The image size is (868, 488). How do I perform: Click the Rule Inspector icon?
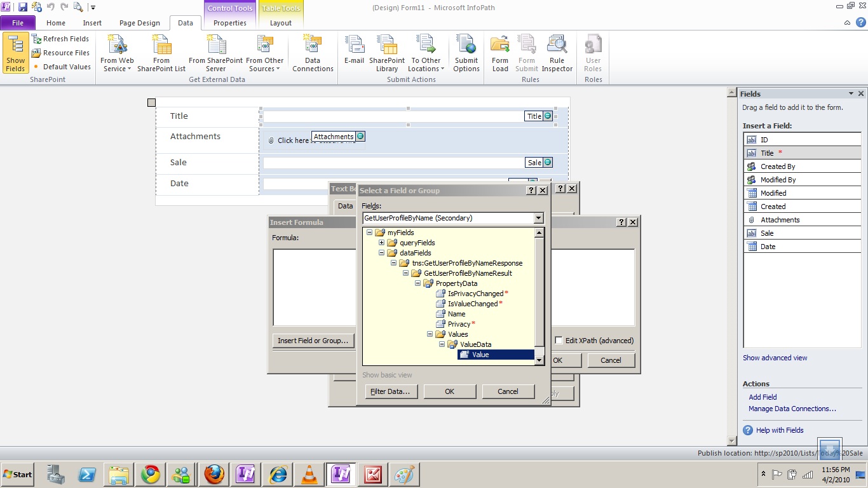point(557,53)
